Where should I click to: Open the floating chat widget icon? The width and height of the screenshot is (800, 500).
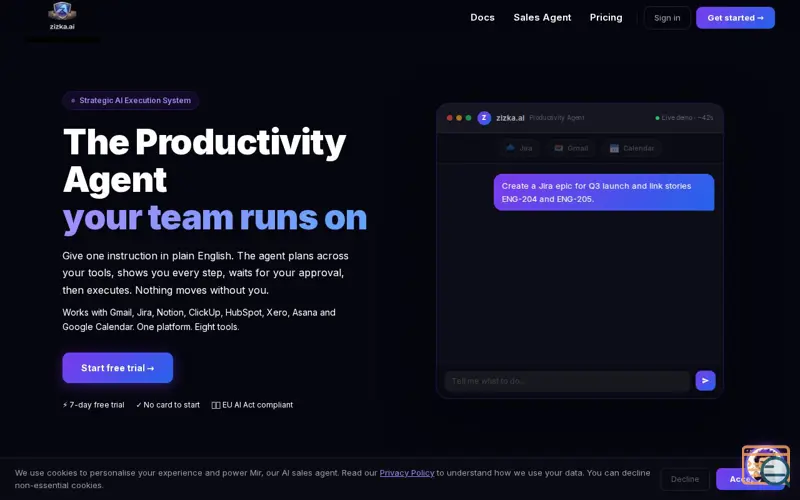pyautogui.click(x=766, y=466)
